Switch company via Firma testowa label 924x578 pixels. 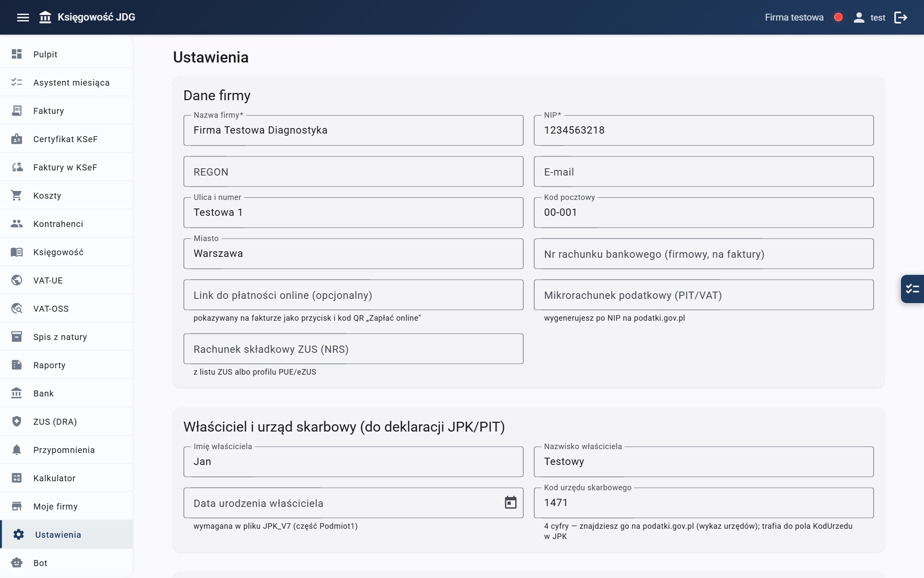click(794, 18)
